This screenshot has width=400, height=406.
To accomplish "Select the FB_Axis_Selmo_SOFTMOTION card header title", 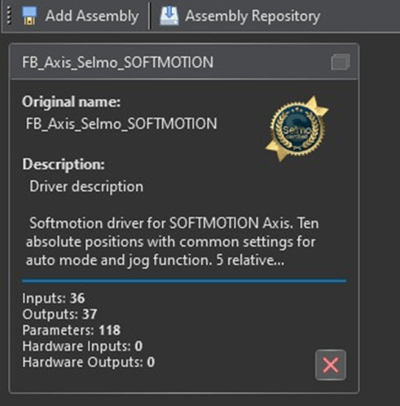I will 118,62.
